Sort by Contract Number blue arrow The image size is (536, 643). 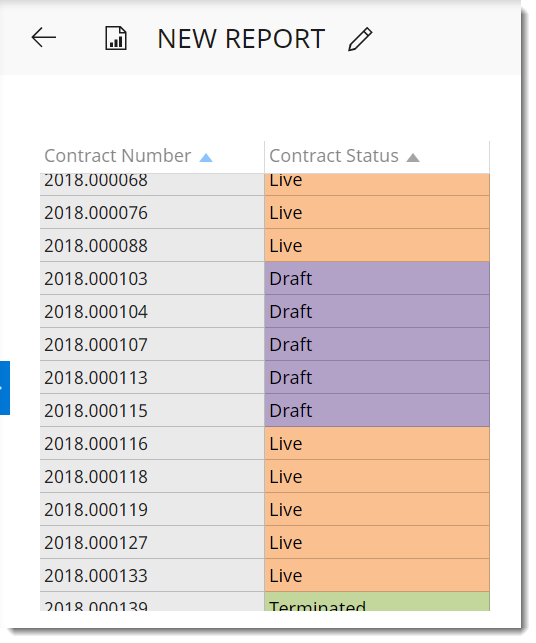206,157
